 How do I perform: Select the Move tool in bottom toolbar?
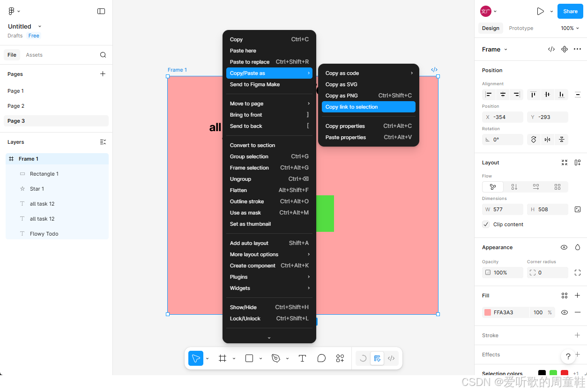196,358
